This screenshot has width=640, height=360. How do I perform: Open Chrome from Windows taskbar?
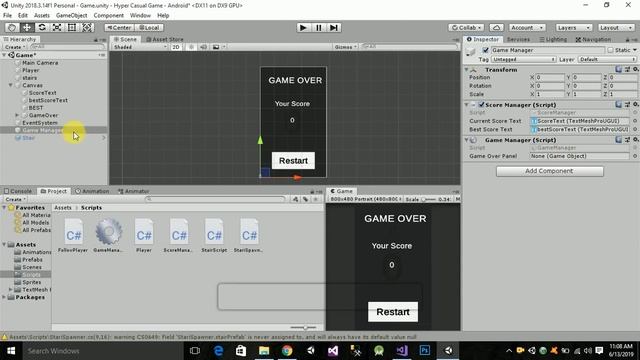pos(287,351)
